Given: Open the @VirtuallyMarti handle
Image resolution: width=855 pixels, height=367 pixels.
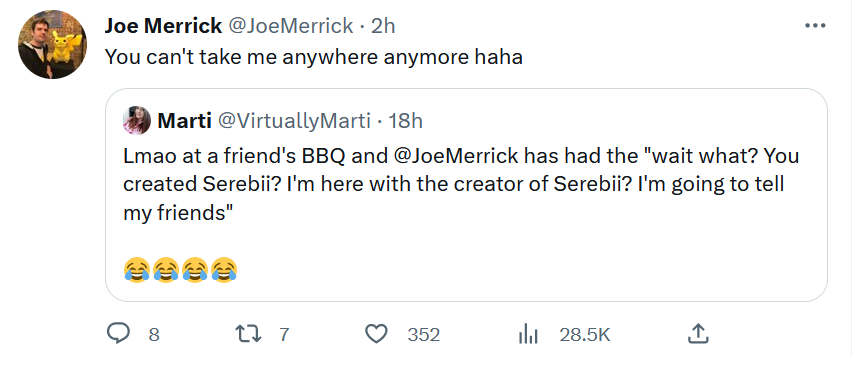Looking at the screenshot, I should click(294, 121).
